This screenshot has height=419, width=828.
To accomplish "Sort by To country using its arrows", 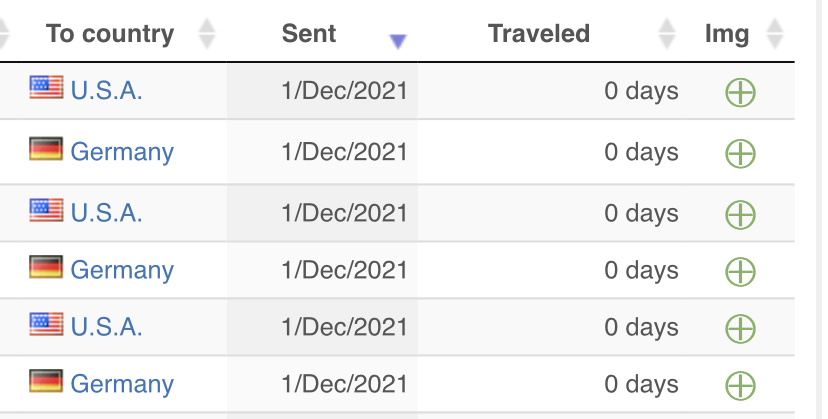I will pos(207,34).
